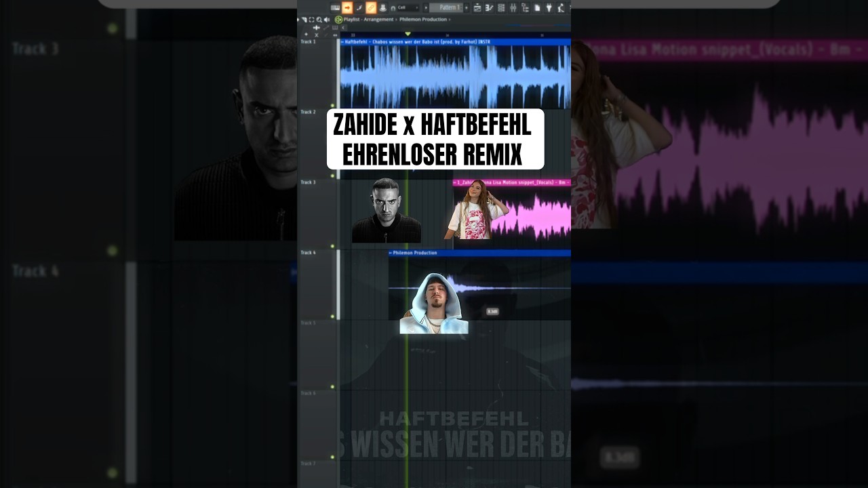
Task: Open the channel rack icon
Action: pyautogui.click(x=501, y=7)
